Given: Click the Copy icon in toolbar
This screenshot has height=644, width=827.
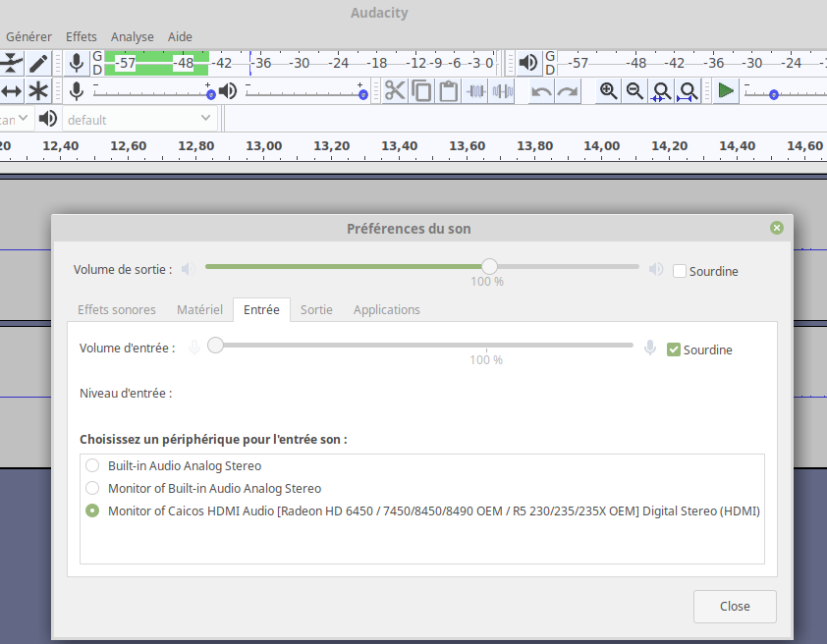Looking at the screenshot, I should coord(421,91).
